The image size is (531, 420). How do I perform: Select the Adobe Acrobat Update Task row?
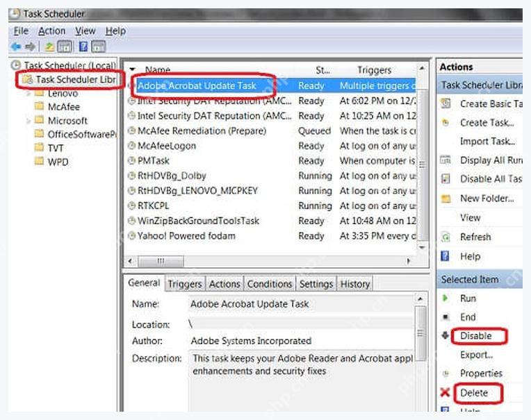(271, 86)
